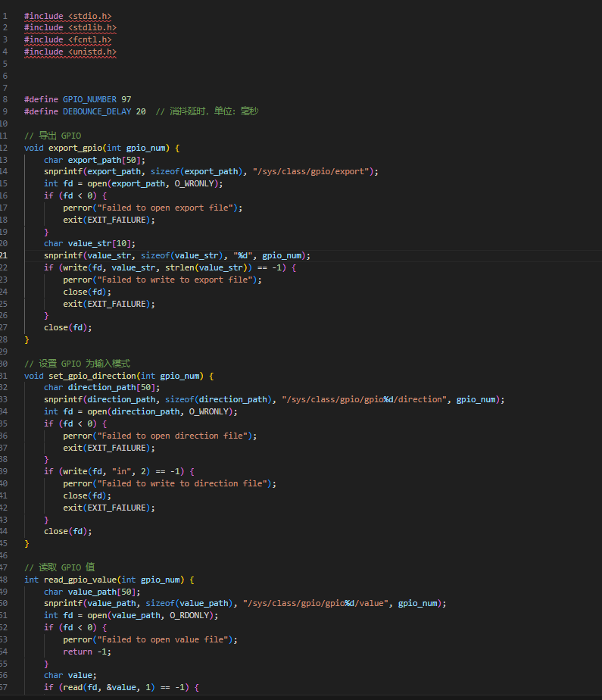Click read_gpio_value in the function definition
602x700 pixels.
[88, 580]
